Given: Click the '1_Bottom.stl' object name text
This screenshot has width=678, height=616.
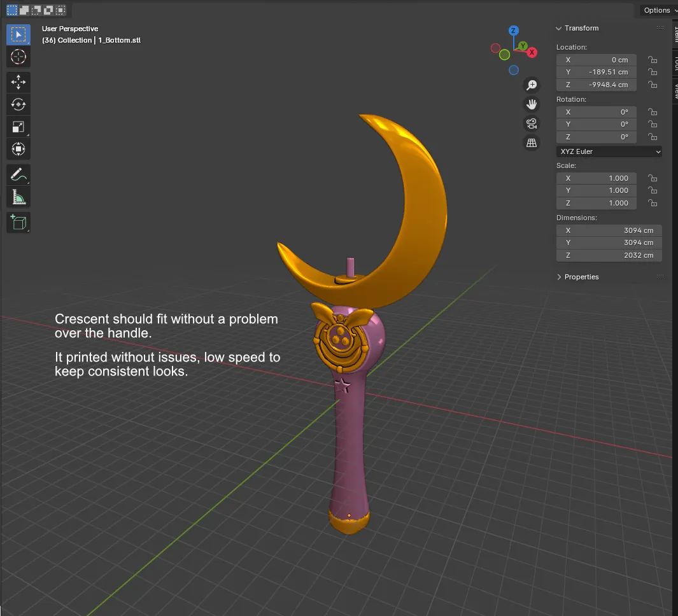Looking at the screenshot, I should 119,40.
